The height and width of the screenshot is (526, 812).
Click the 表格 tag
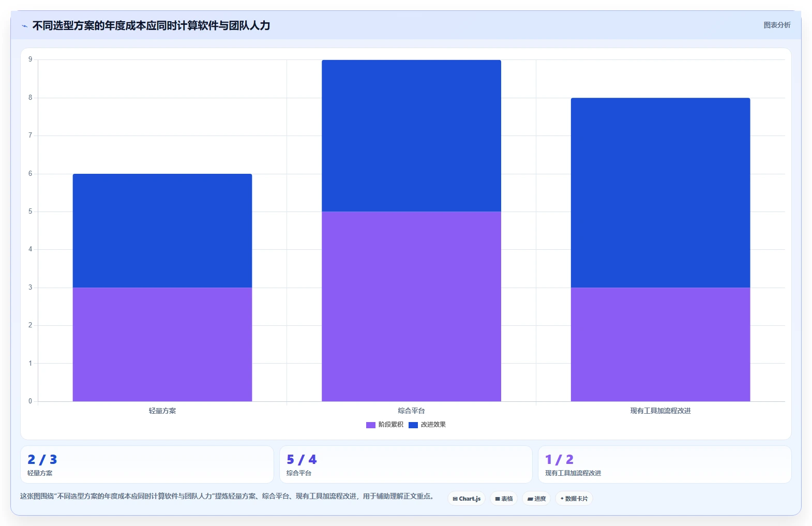click(x=504, y=499)
